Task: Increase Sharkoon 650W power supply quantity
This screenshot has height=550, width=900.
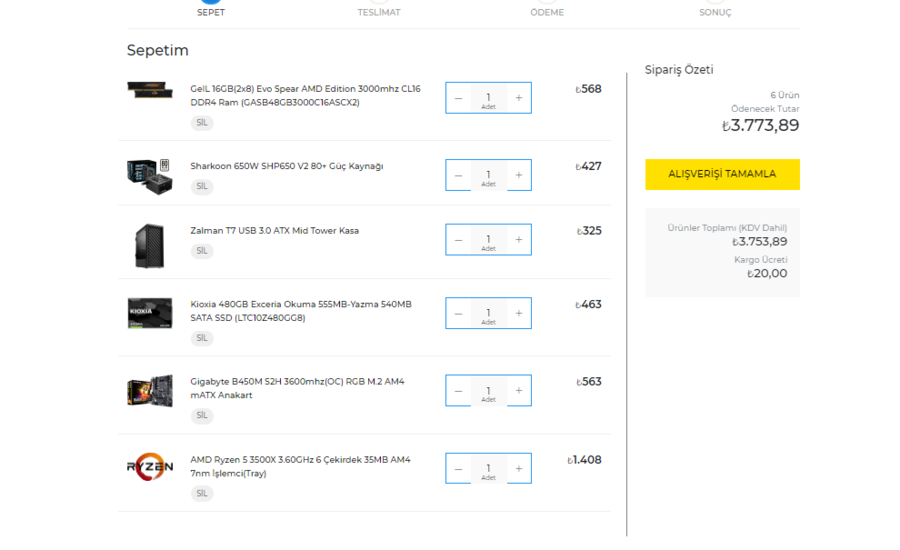Action: click(518, 175)
